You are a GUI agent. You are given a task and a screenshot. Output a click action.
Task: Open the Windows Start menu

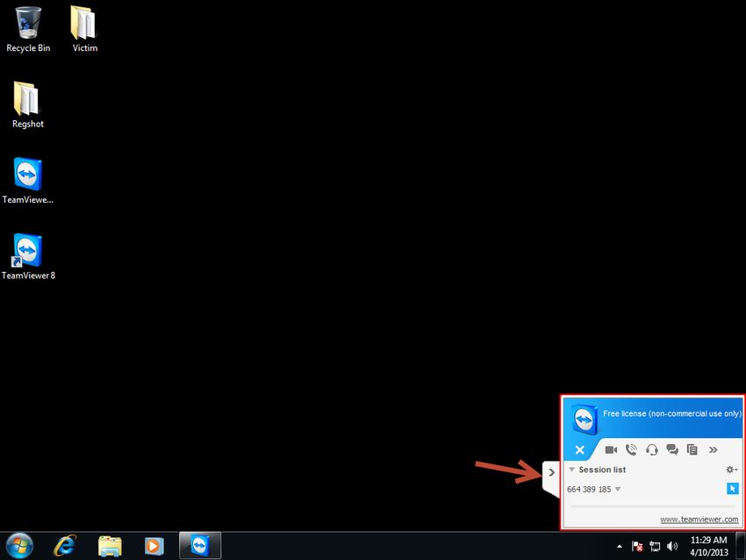pyautogui.click(x=19, y=546)
